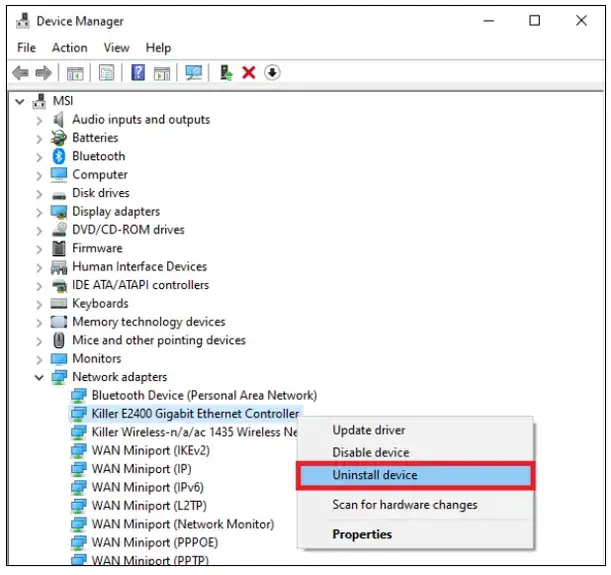
Task: Click the Memory technology devices icon
Action: (59, 322)
